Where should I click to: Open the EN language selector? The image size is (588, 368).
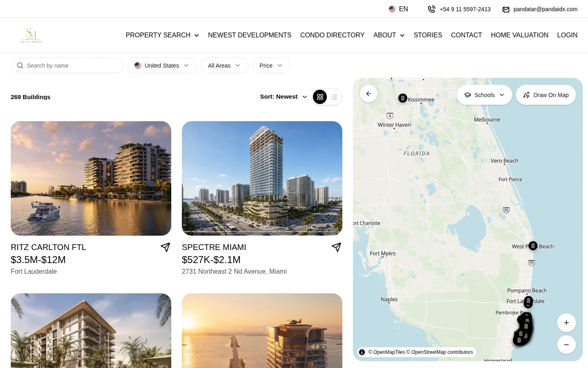(x=398, y=9)
